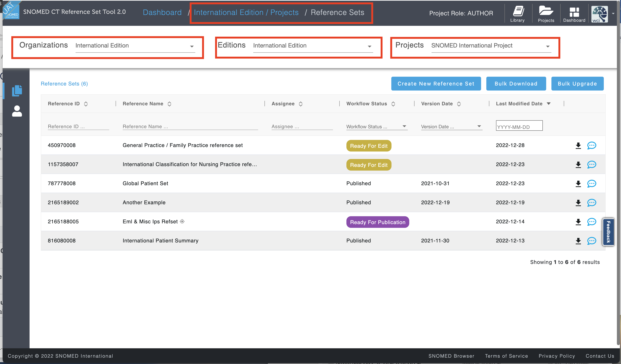
Task: Sort by Workflow Status column arrows
Action: click(393, 104)
